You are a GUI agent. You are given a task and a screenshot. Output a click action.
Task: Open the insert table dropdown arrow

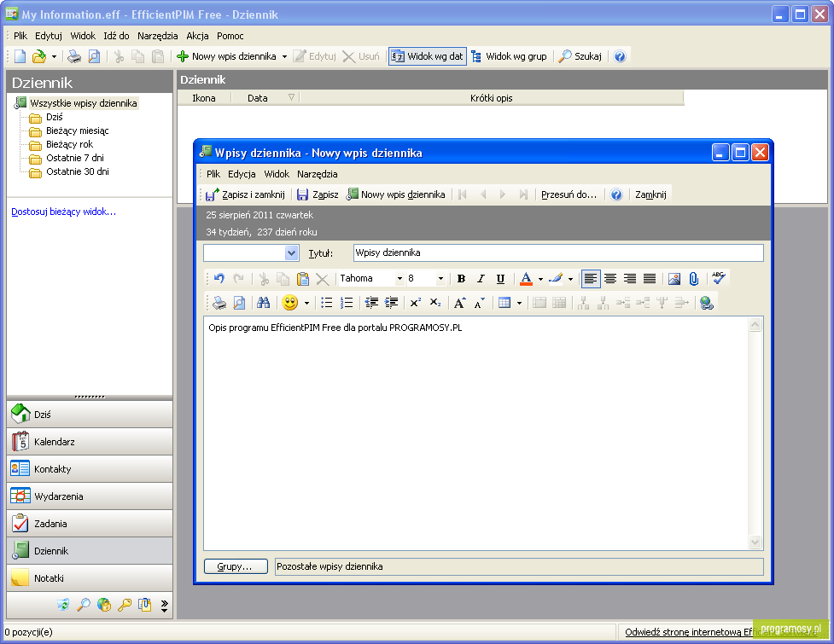[x=519, y=304]
